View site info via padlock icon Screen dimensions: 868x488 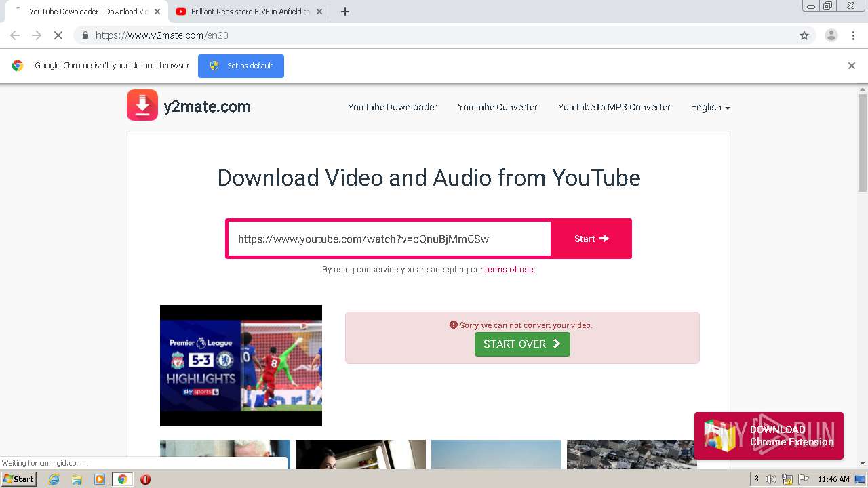tap(85, 35)
